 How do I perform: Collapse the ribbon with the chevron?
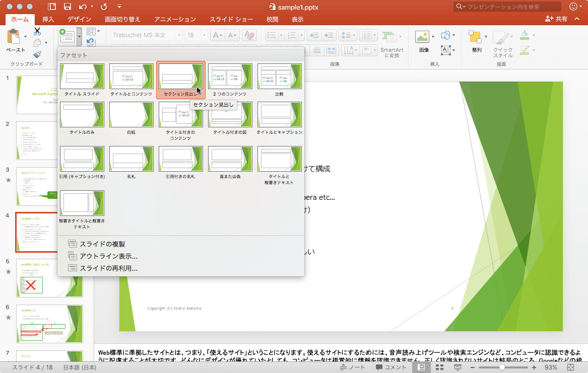[x=577, y=19]
